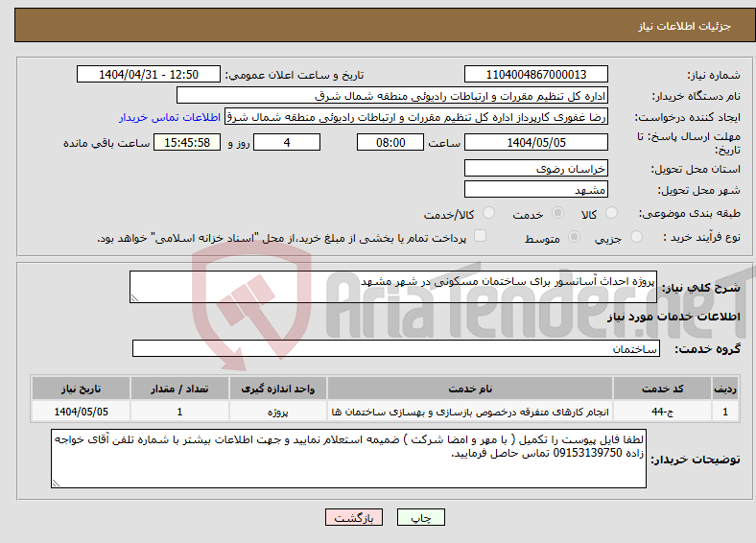Click the deadline date field 1404/05/05
The width and height of the screenshot is (756, 543).
[x=535, y=142]
